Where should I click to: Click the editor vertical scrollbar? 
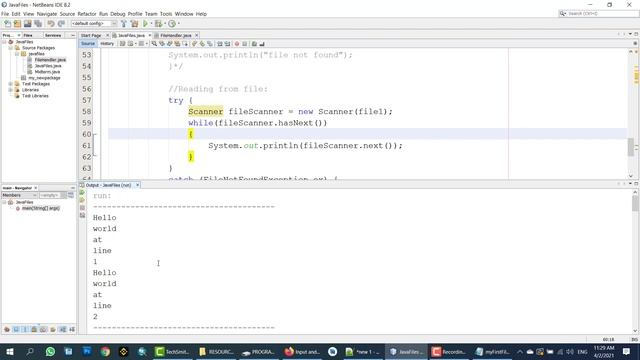pos(631,147)
